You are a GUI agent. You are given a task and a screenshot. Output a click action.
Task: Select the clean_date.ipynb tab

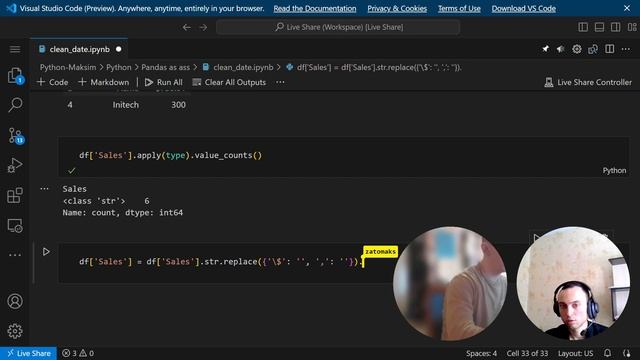click(x=80, y=49)
